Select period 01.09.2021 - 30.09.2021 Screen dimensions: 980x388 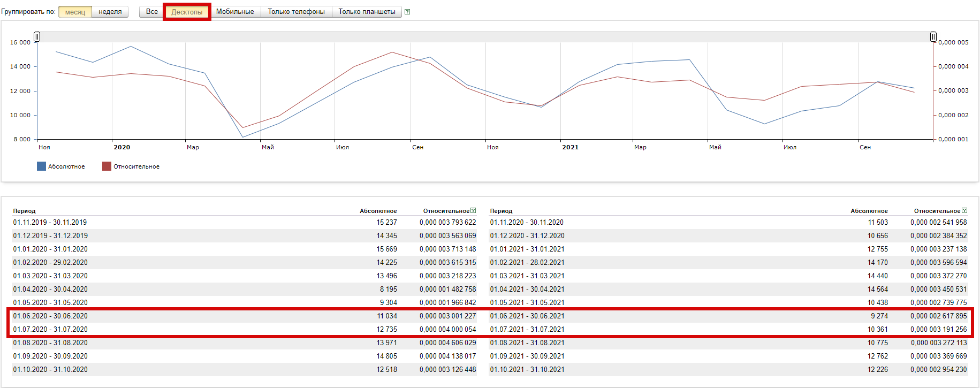527,356
